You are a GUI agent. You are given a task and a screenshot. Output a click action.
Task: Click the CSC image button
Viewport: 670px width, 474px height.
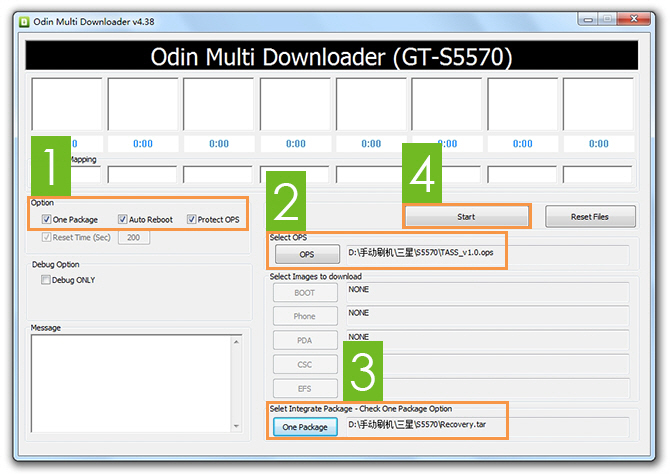coord(305,365)
